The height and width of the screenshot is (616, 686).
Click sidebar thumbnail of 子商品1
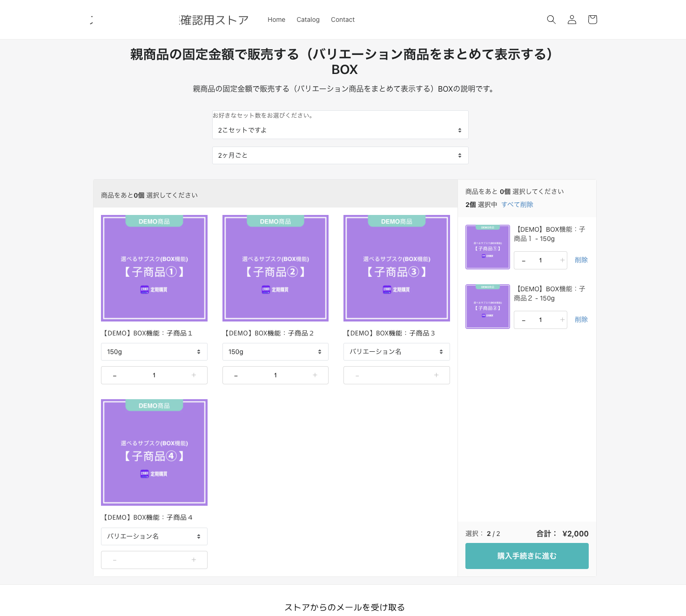pos(488,247)
